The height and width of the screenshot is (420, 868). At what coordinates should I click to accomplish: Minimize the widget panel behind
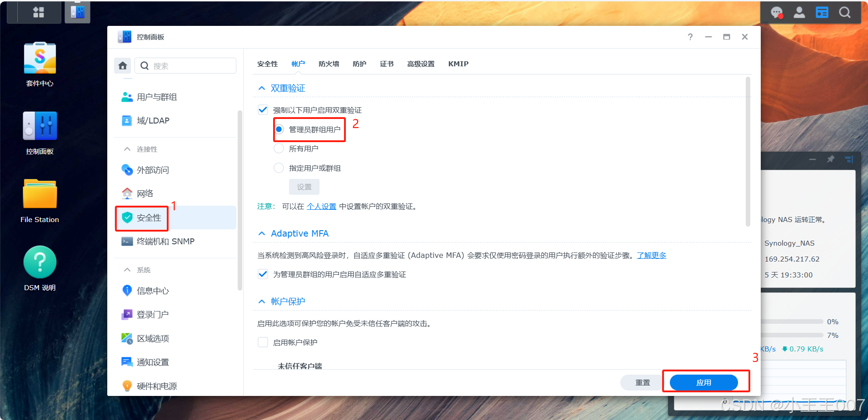coord(813,159)
